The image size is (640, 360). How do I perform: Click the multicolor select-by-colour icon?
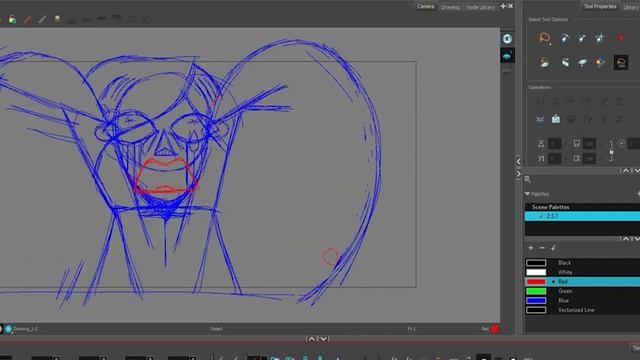click(x=600, y=62)
